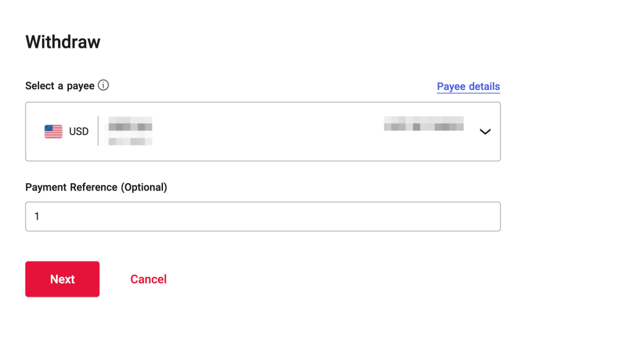Click empty middle area of payee selector

[x=267, y=132]
